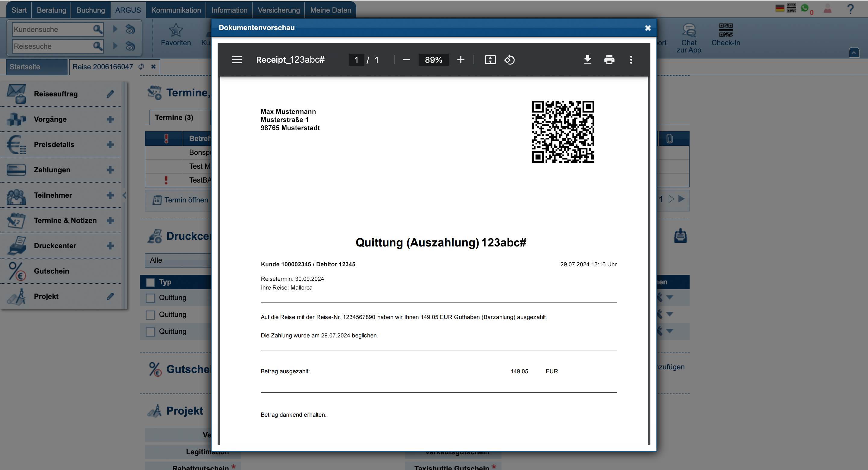Add a Druckcenter item

tap(110, 246)
